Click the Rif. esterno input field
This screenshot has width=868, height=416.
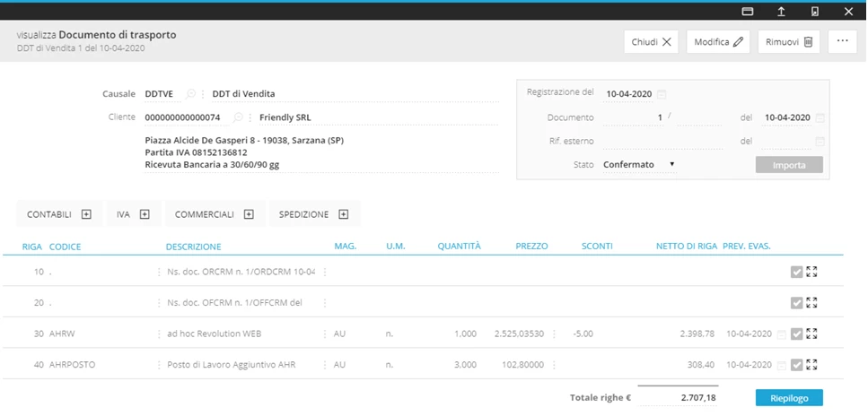pyautogui.click(x=662, y=142)
